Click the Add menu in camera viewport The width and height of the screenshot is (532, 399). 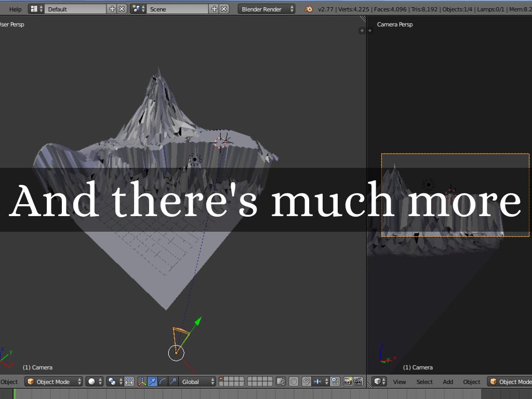(448, 382)
